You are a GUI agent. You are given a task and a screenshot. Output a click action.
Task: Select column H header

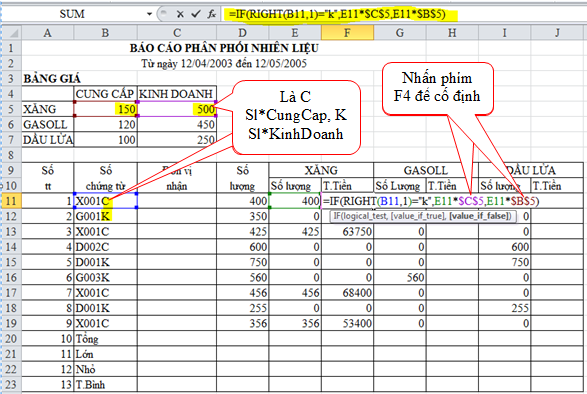(452, 33)
